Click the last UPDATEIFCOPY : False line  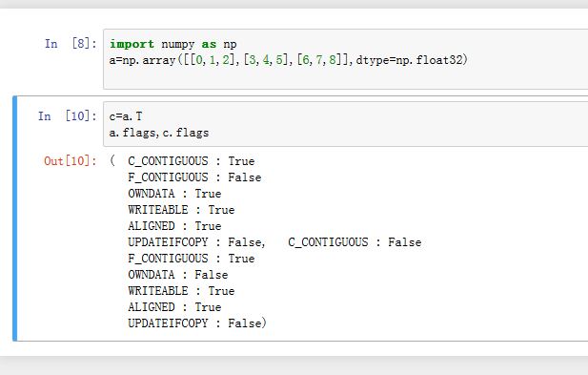point(197,323)
